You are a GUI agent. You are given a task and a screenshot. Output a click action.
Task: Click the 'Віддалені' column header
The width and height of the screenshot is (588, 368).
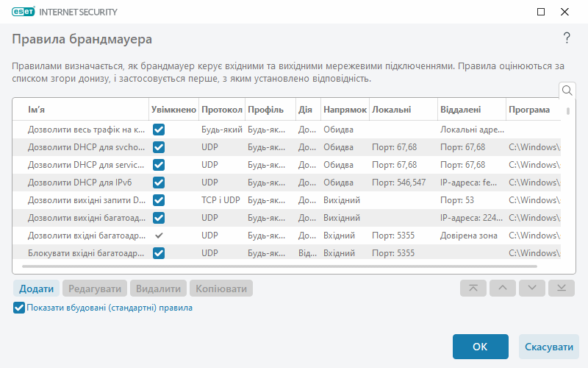click(472, 110)
